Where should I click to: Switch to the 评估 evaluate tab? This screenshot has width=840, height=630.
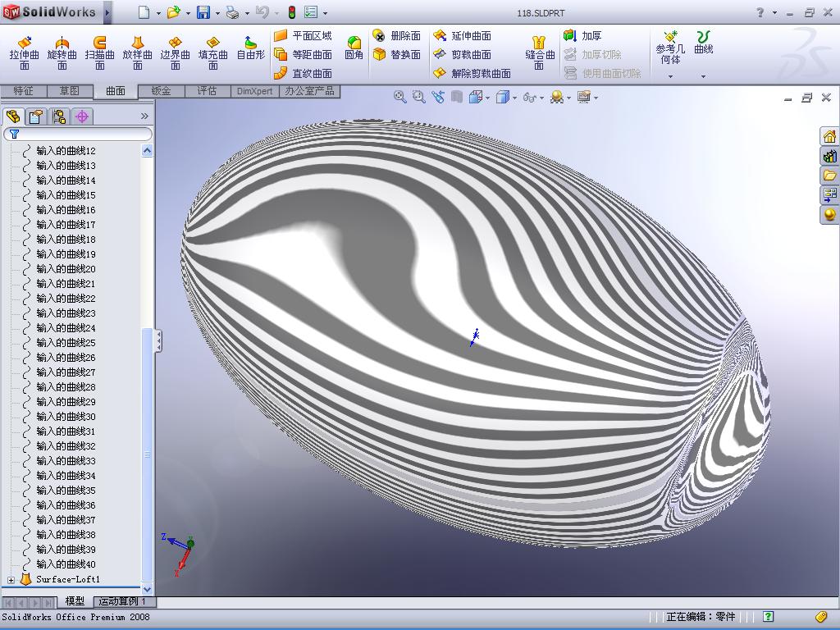point(207,91)
